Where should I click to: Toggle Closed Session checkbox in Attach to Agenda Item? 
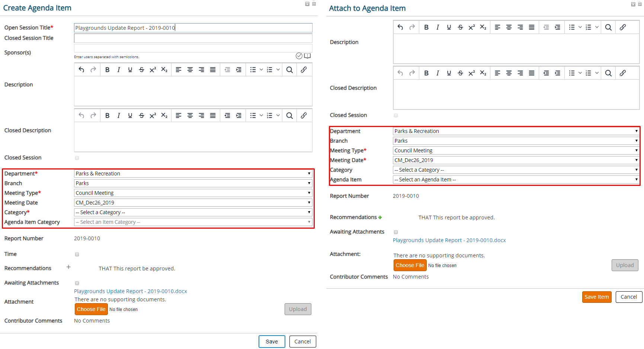pos(396,115)
